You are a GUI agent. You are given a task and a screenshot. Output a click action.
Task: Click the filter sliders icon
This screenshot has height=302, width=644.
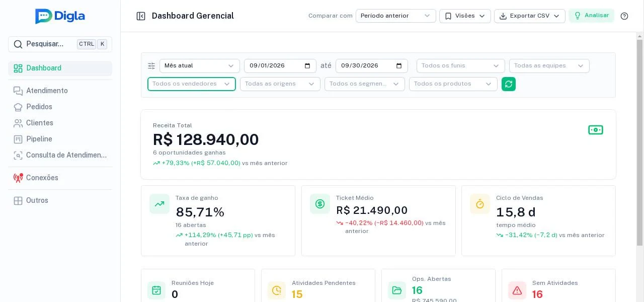click(151, 66)
